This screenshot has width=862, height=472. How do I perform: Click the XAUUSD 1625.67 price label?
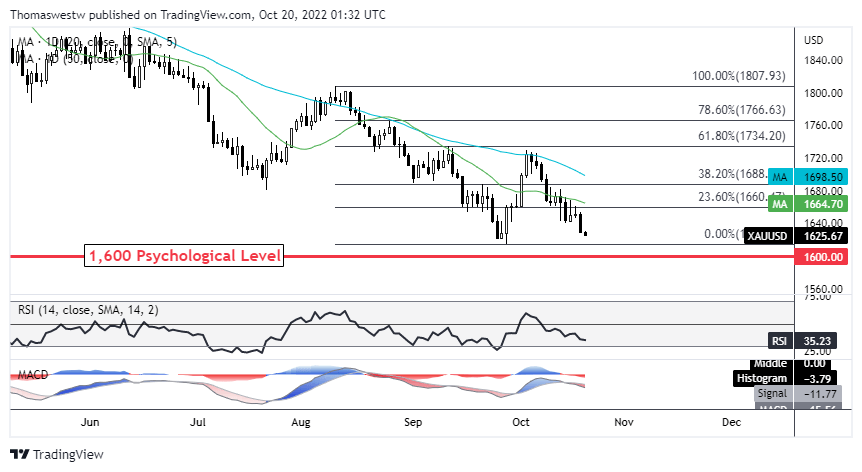[797, 236]
